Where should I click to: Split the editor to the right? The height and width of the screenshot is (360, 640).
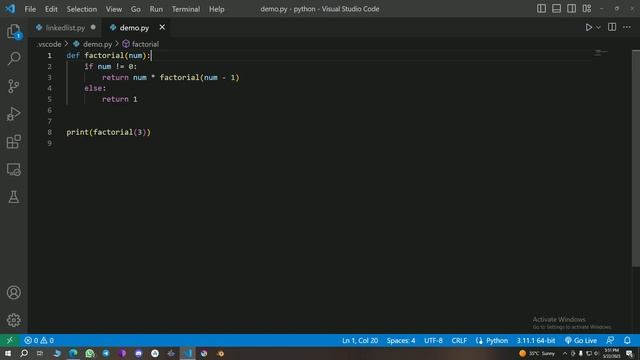612,27
